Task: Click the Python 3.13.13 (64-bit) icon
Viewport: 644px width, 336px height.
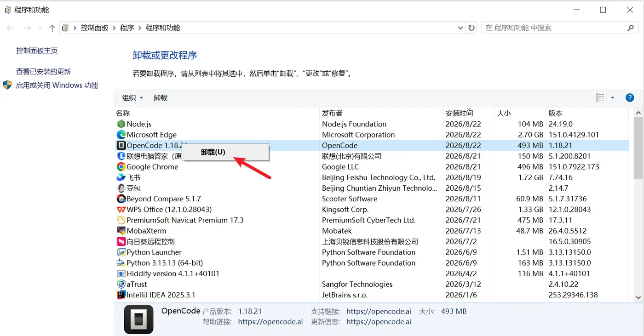Action: (121, 263)
